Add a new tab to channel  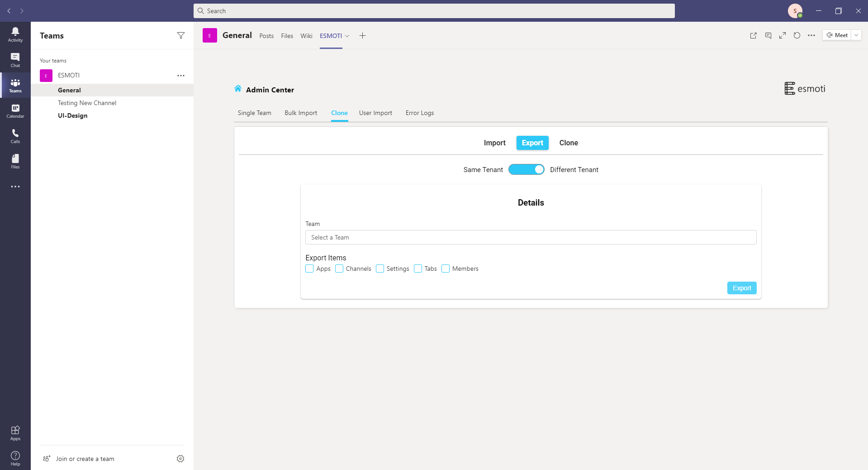coord(362,36)
